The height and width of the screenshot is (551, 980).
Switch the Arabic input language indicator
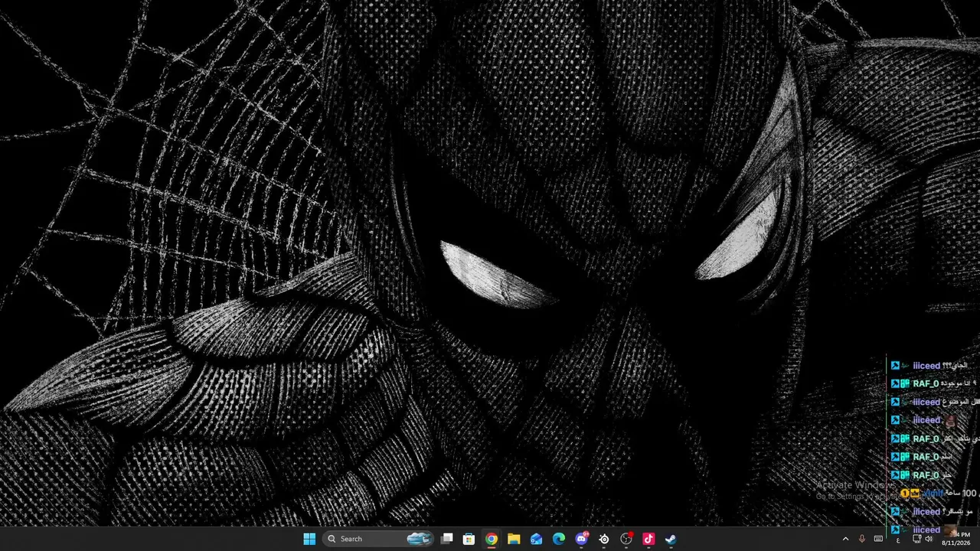898,540
